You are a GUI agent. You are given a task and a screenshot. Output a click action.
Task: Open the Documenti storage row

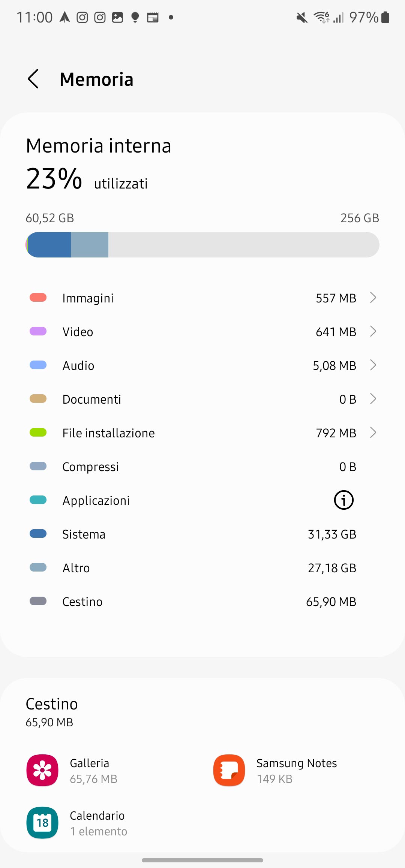(x=202, y=399)
